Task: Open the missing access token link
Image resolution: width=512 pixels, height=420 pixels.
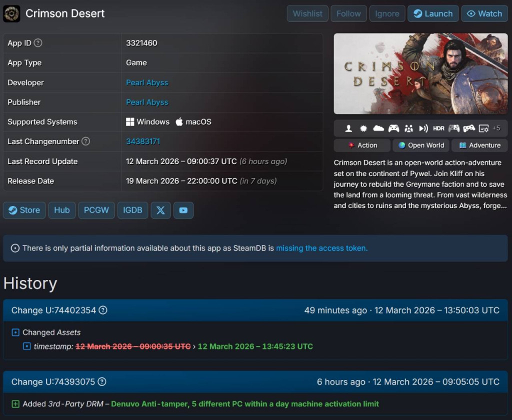Action: pyautogui.click(x=321, y=248)
